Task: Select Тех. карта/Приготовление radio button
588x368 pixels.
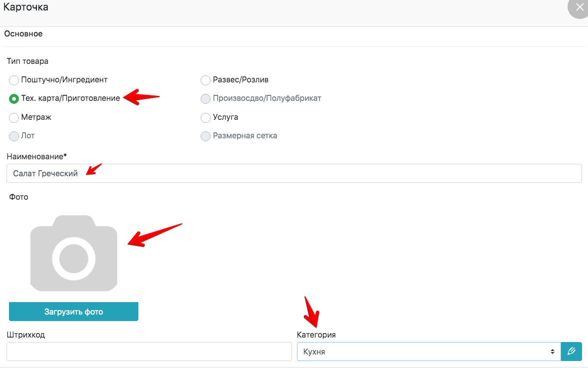Action: tap(14, 99)
